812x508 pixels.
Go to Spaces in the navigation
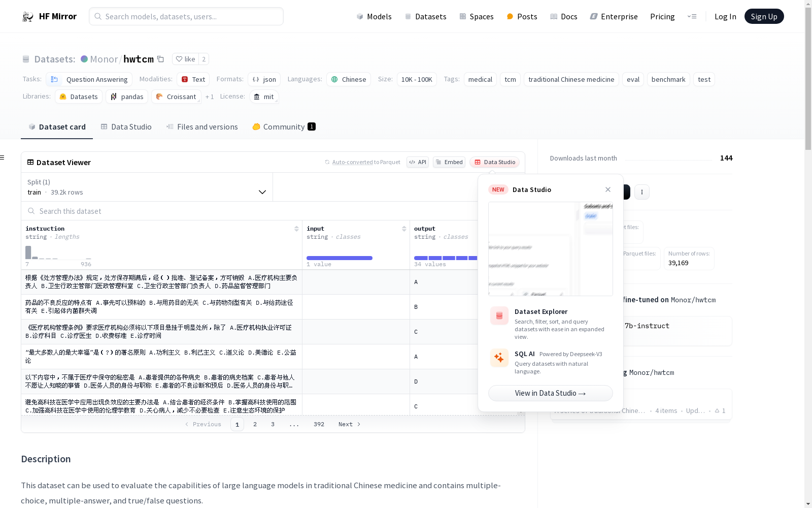coord(477,16)
